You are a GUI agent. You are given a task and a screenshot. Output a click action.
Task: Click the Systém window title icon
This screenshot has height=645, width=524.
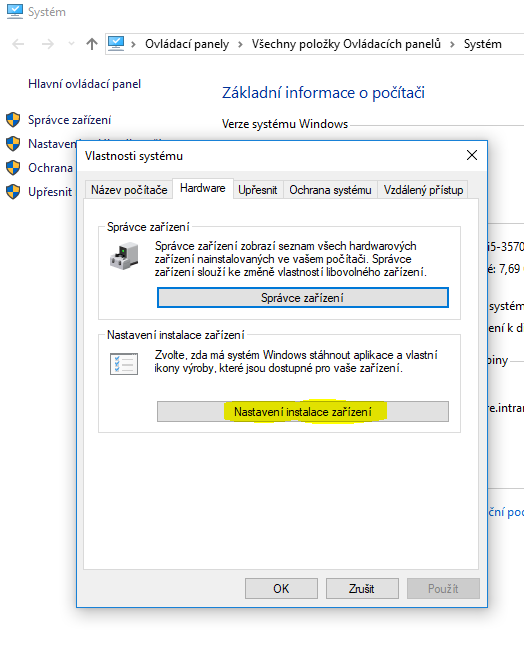click(x=15, y=12)
